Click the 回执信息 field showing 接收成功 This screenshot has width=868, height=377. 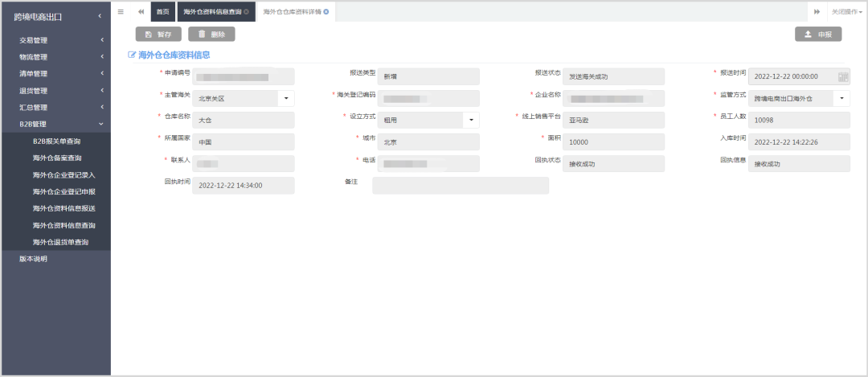click(799, 164)
